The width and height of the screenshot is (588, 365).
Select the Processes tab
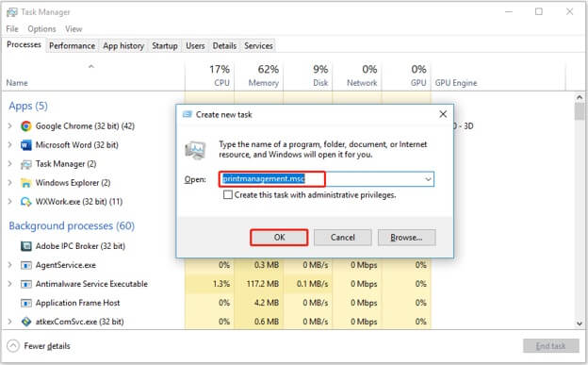coord(24,44)
